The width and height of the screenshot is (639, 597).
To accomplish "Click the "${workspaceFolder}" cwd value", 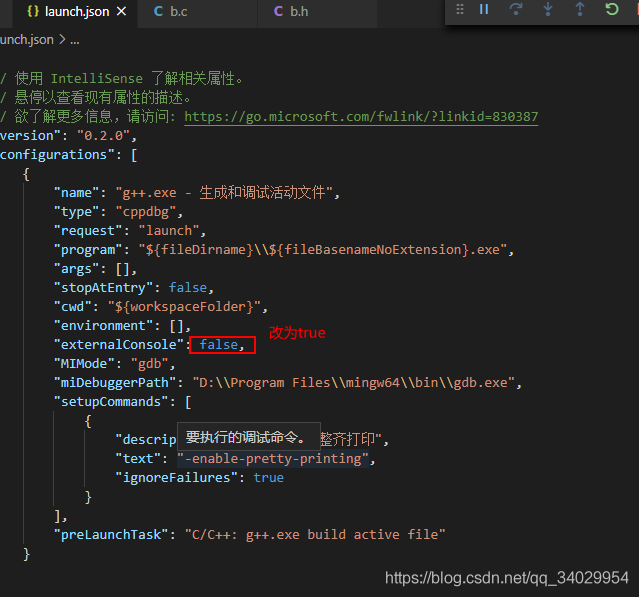I will coord(184,307).
